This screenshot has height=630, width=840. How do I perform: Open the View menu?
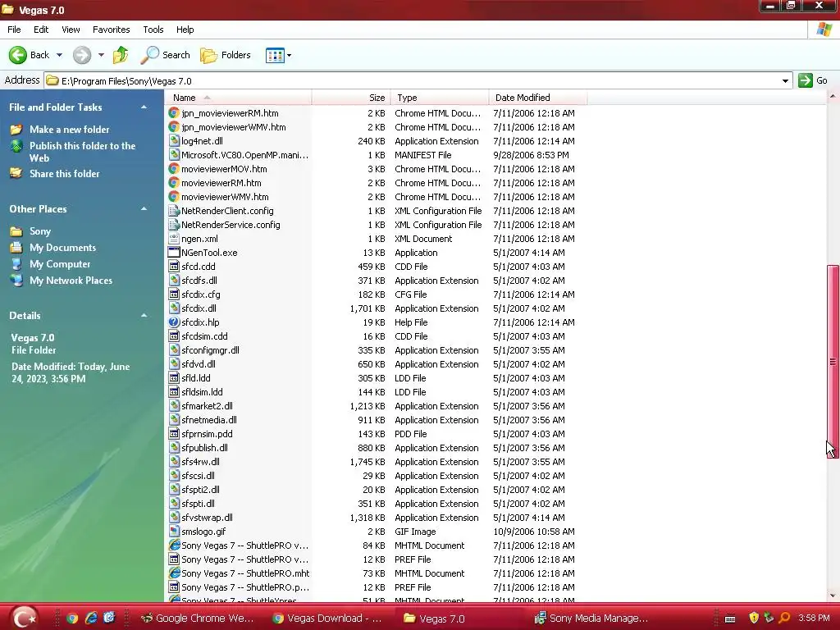point(71,30)
